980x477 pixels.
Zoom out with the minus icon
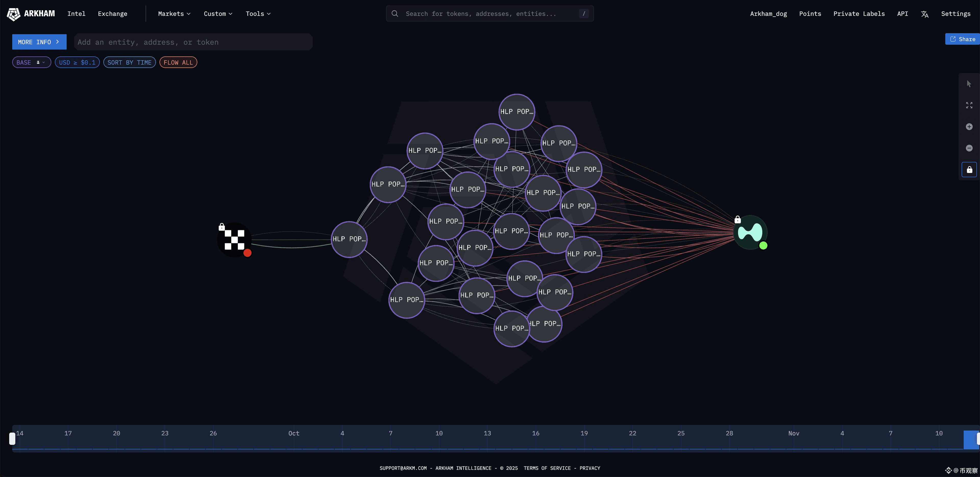(969, 148)
